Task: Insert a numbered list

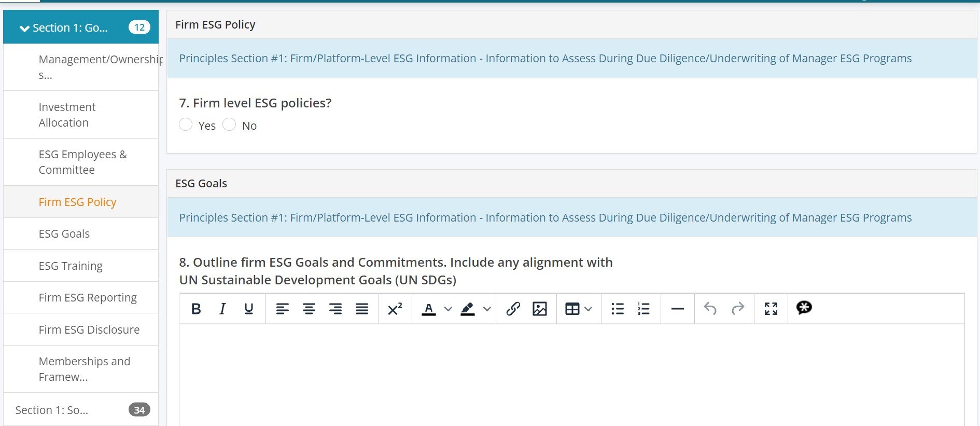Action: (x=643, y=309)
